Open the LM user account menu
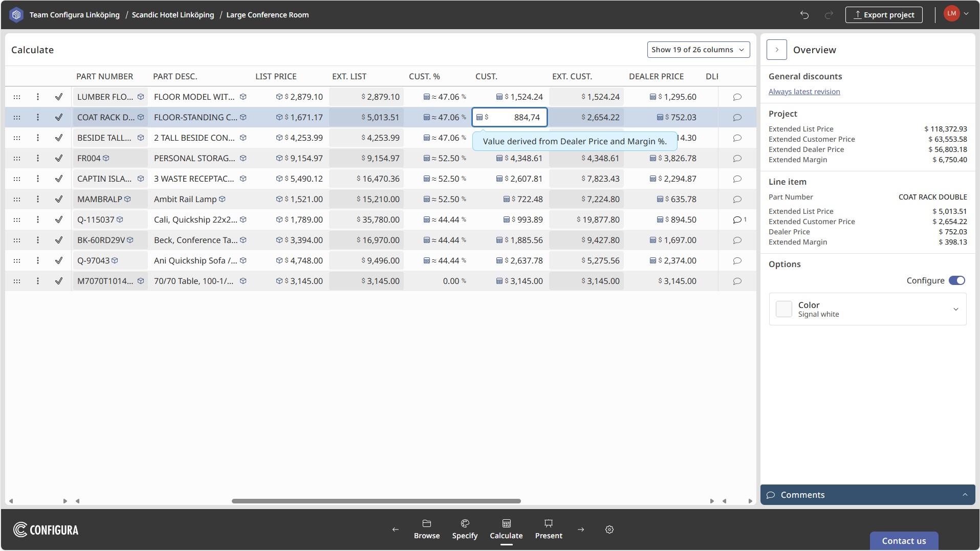 coord(956,14)
